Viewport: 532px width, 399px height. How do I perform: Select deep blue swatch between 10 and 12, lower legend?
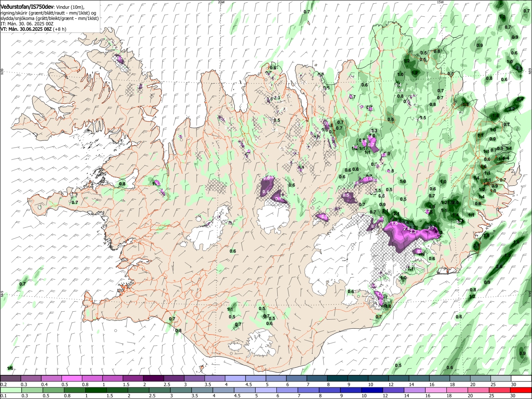372,390
